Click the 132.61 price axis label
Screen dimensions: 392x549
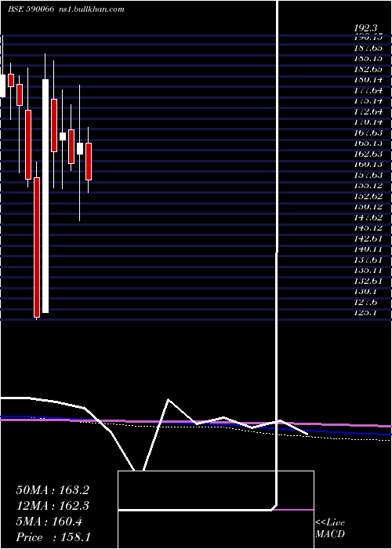pyautogui.click(x=368, y=281)
